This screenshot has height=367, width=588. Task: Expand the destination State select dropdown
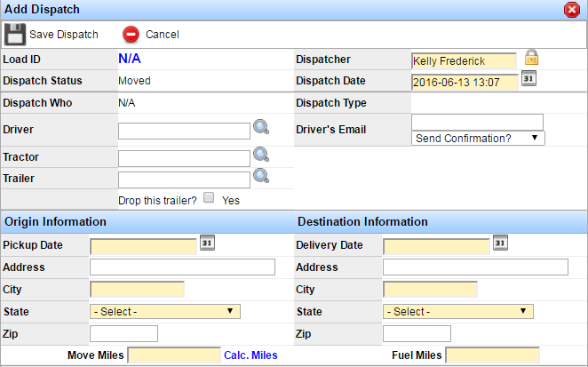[457, 312]
